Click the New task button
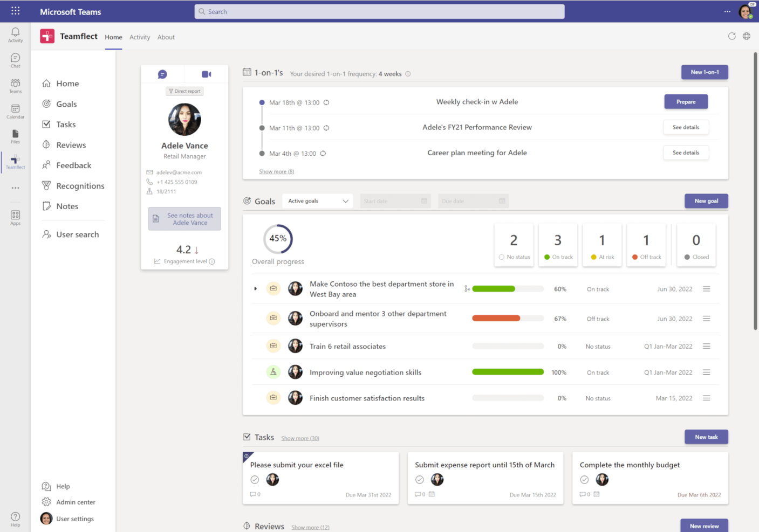Viewport: 759px width, 532px height. [706, 437]
